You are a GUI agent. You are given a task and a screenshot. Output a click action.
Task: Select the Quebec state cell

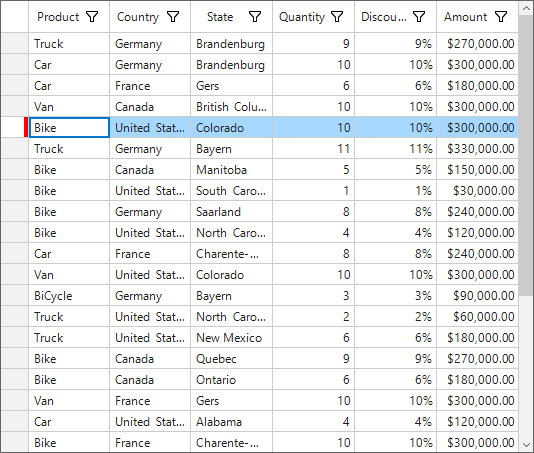[232, 359]
